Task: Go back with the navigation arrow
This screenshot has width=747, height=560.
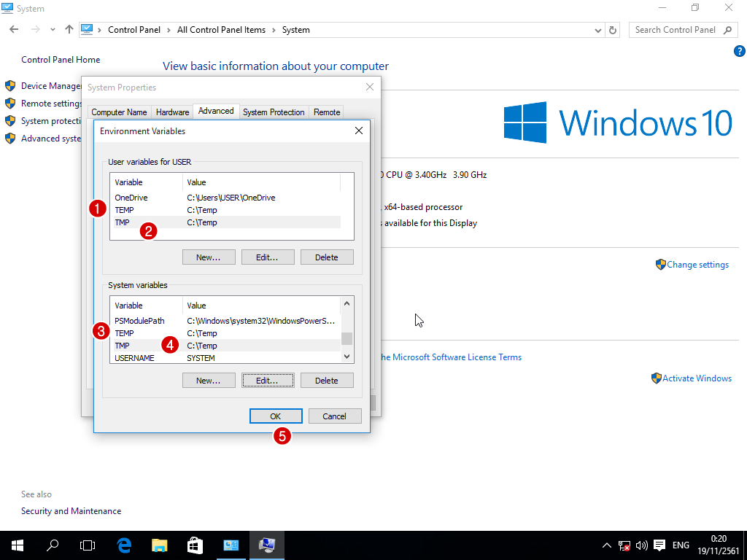Action: (14, 29)
